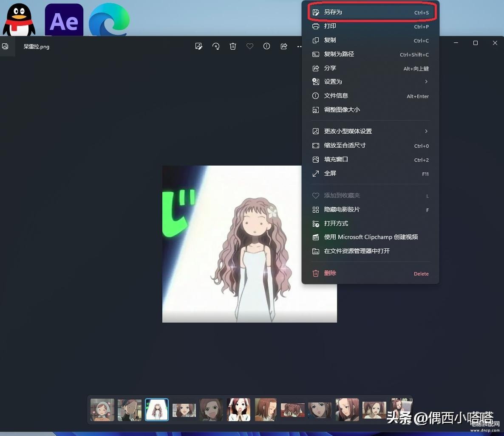
Task: Click the diagonal arrow icon beside 全屏
Action: [316, 174]
